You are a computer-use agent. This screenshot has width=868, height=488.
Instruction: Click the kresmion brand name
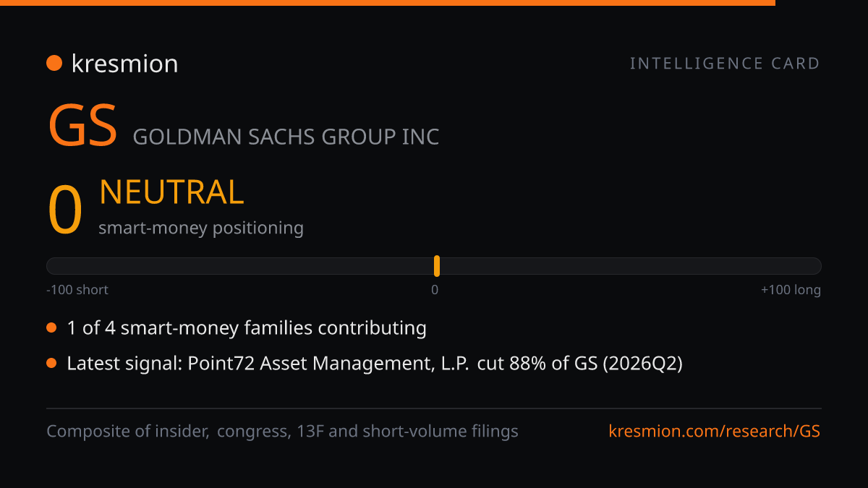tap(124, 64)
